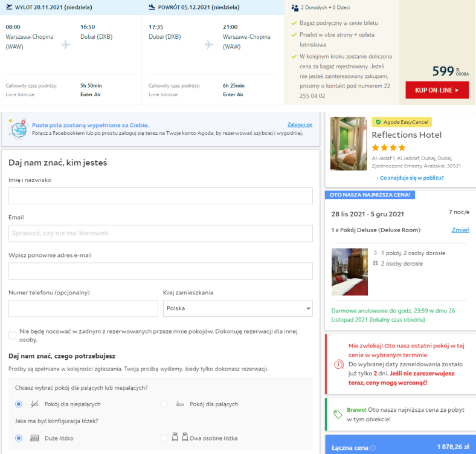The image size is (476, 454).
Task: Click the checkmark beside 'W kolejnym kroku' note
Action: (294, 56)
